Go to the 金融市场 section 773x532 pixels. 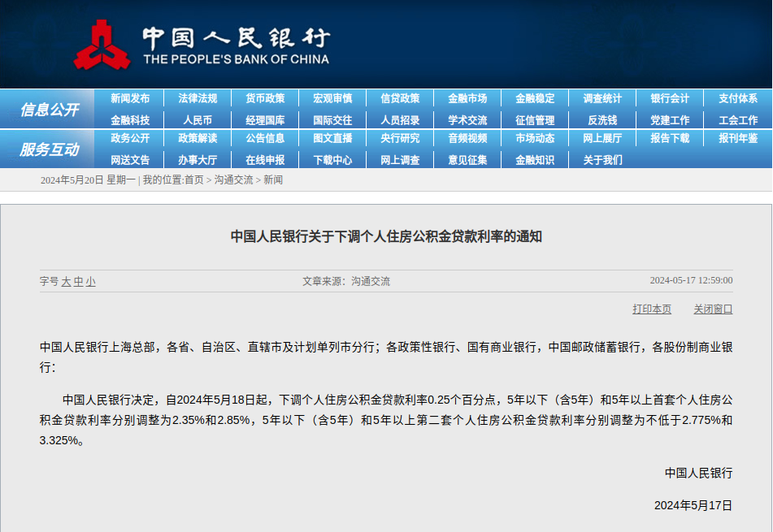pos(467,98)
